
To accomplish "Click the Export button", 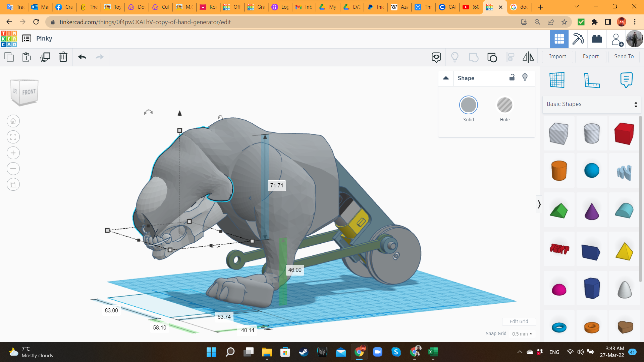I will click(590, 57).
